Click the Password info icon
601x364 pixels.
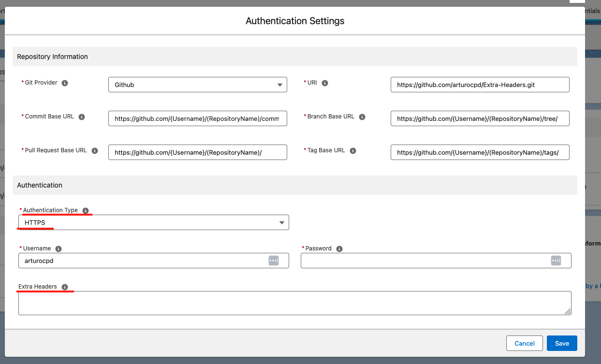[x=339, y=249]
